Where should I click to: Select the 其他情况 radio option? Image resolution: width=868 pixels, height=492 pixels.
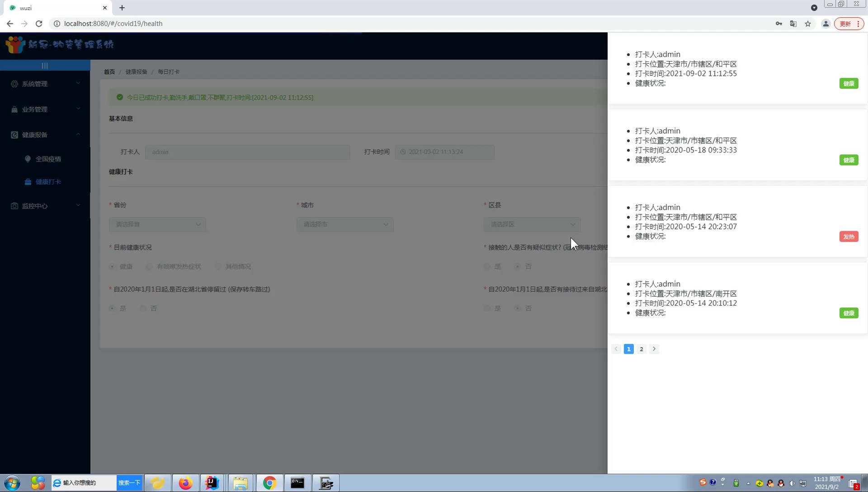tap(218, 267)
